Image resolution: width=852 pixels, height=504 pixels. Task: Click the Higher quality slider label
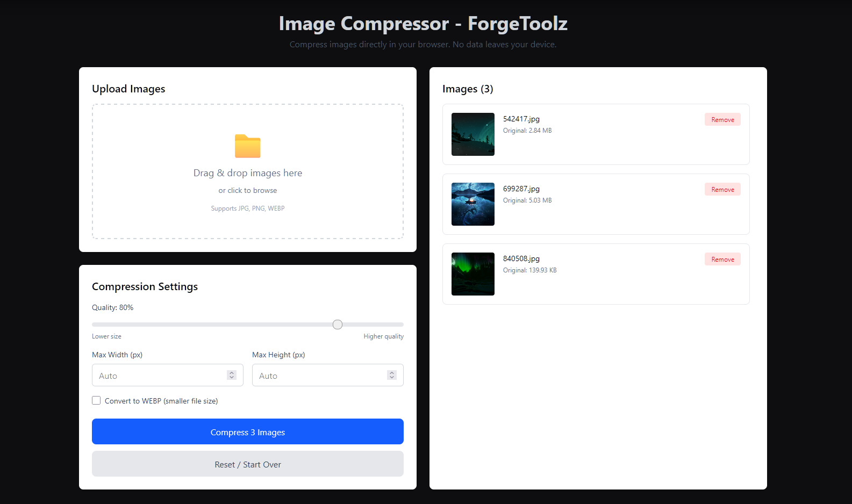point(383,336)
